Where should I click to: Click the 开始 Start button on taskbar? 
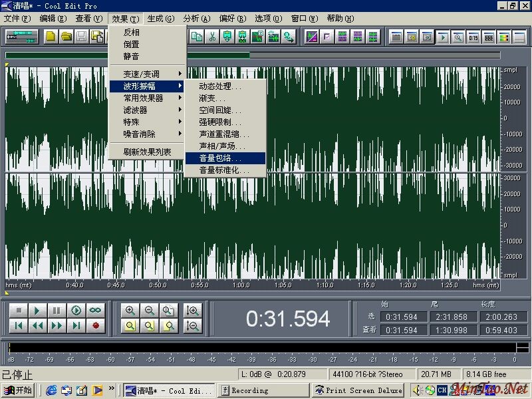tap(18, 390)
